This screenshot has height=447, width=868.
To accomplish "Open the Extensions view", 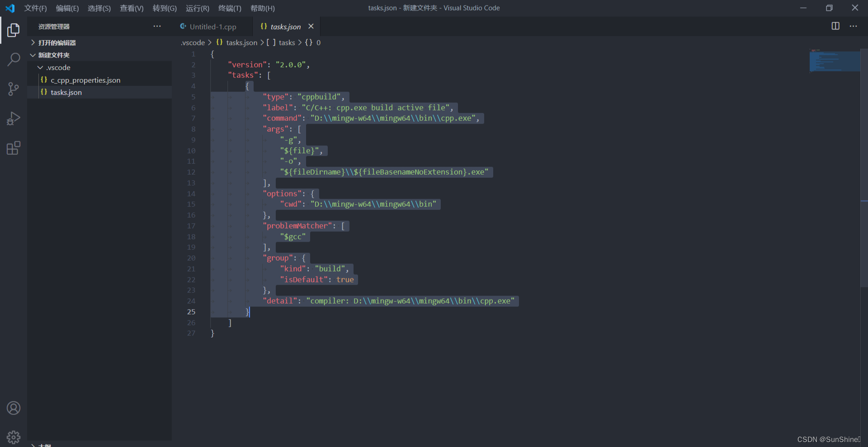I will click(14, 148).
